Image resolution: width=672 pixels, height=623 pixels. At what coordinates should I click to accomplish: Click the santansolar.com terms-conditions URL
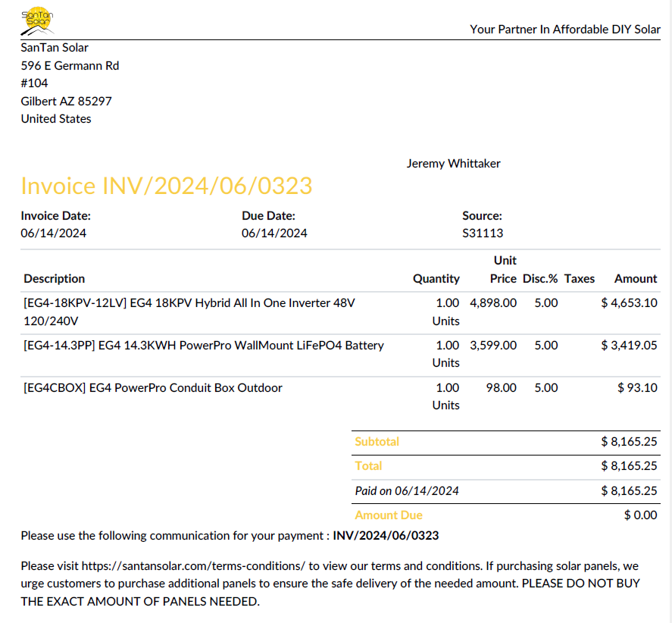tap(193, 565)
